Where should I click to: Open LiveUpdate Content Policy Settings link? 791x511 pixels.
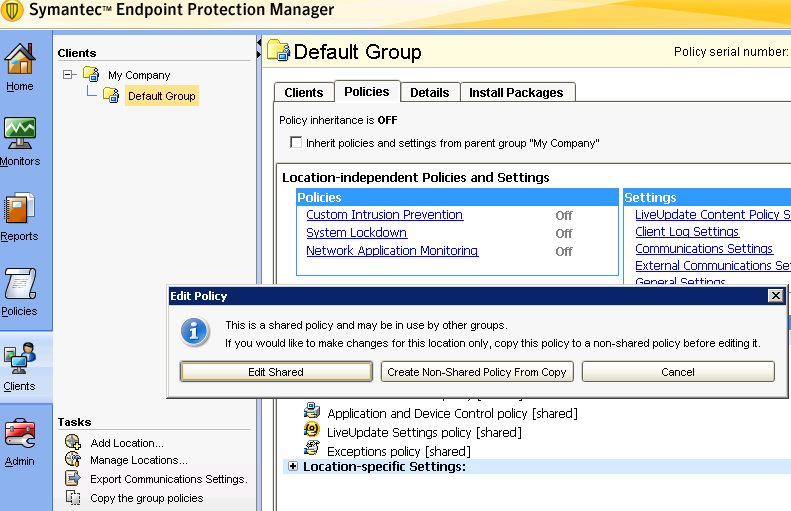[713, 214]
